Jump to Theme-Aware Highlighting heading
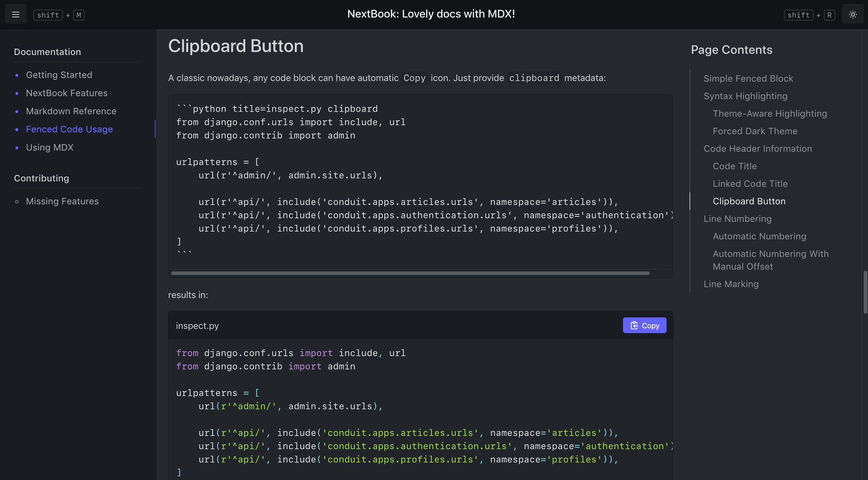The width and height of the screenshot is (868, 480). pos(770,113)
